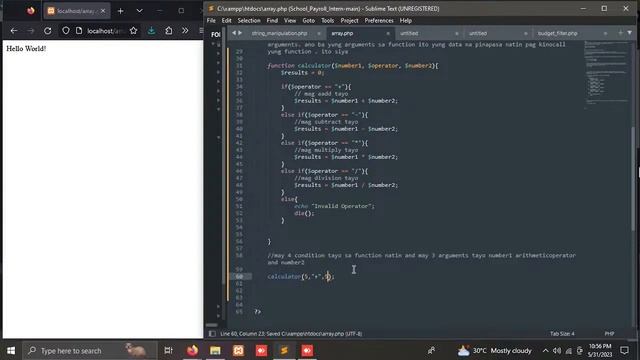This screenshot has height=360, width=640.
Task: Open Sublime Text Goto menu
Action: [308, 20]
